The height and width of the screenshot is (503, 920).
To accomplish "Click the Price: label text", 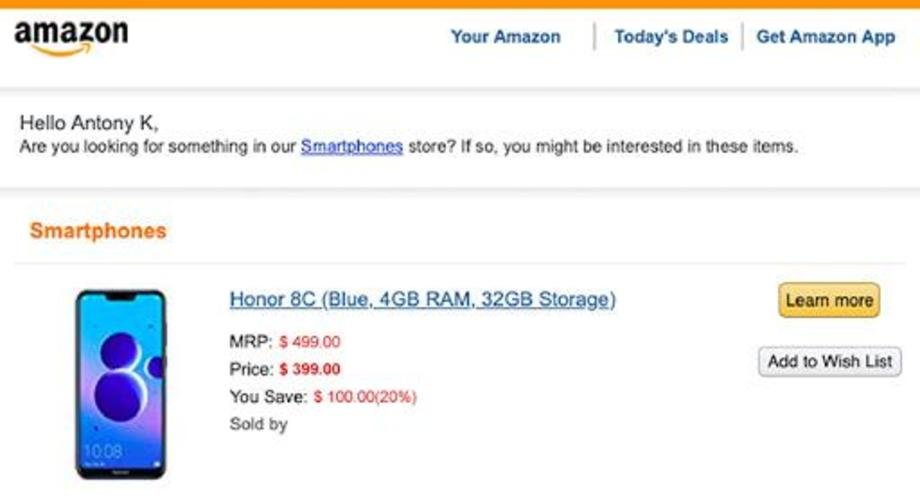I will point(251,369).
